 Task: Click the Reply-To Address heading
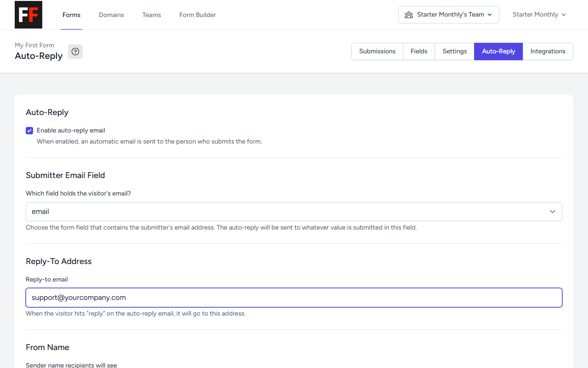(59, 261)
